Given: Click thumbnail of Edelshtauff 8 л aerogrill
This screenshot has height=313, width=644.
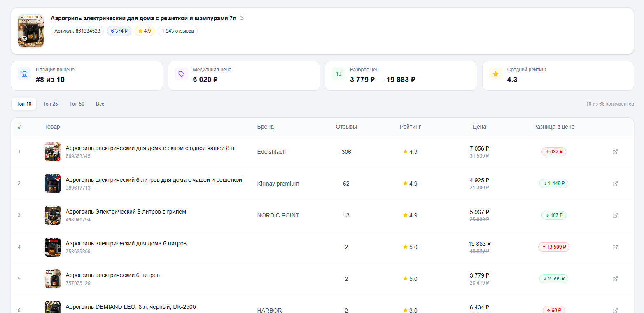Looking at the screenshot, I should [53, 152].
